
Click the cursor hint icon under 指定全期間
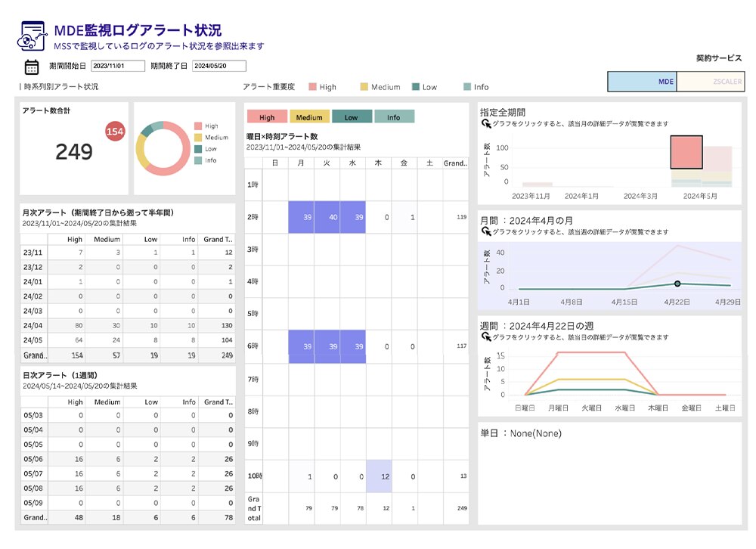pyautogui.click(x=485, y=123)
